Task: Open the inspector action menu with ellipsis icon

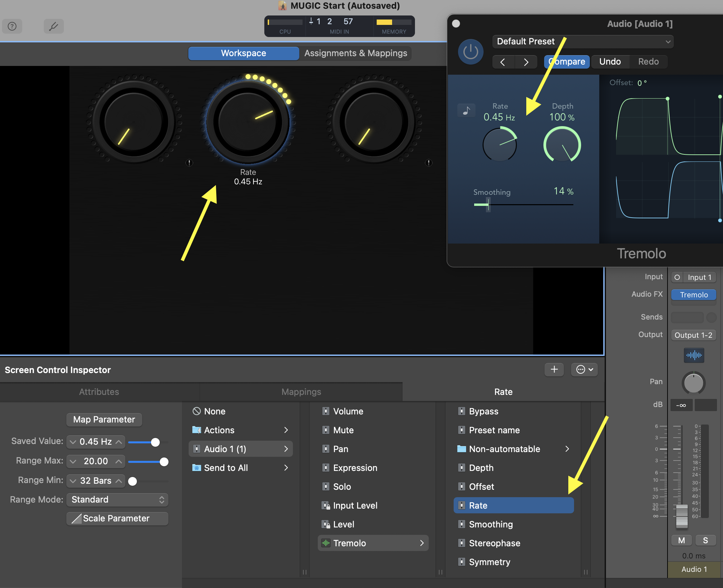Action: (584, 369)
